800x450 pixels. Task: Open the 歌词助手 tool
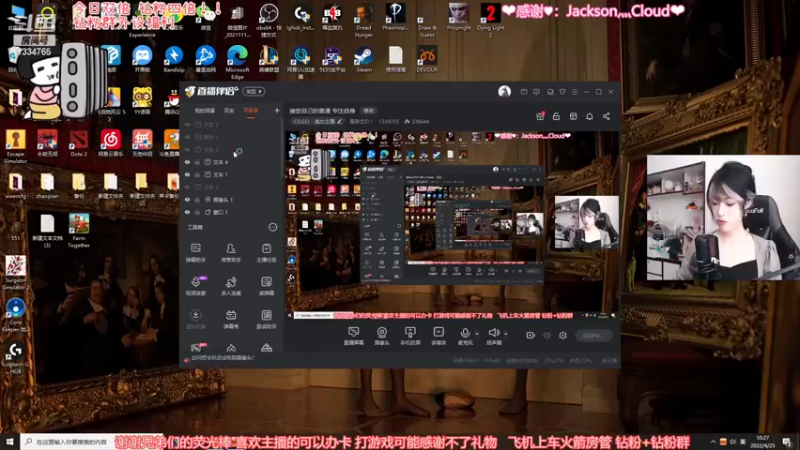266,319
